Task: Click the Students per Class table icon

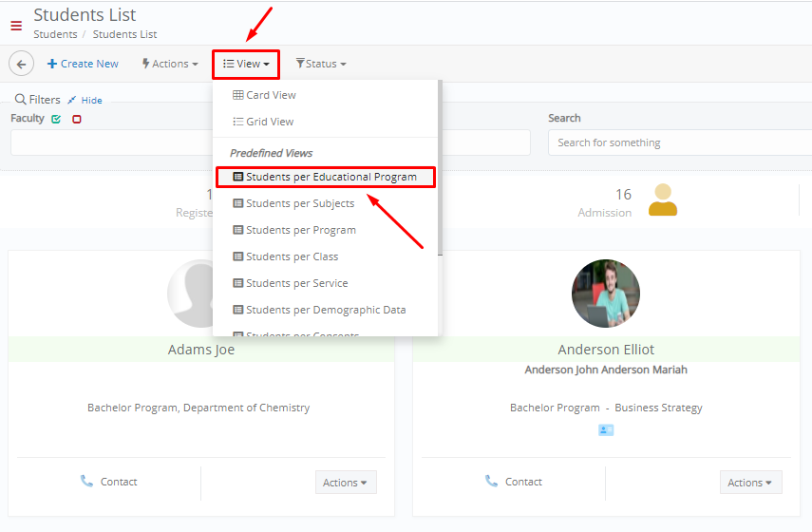Action: pyautogui.click(x=238, y=256)
